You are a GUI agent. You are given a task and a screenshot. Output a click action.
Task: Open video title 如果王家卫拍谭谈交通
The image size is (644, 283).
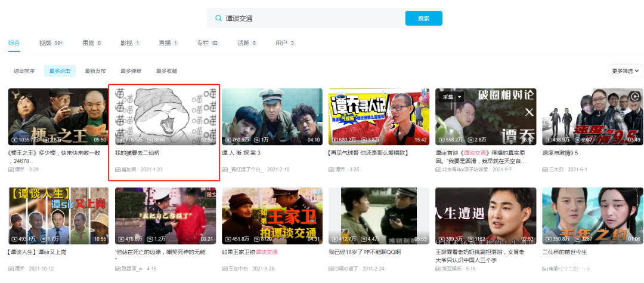coord(250,252)
